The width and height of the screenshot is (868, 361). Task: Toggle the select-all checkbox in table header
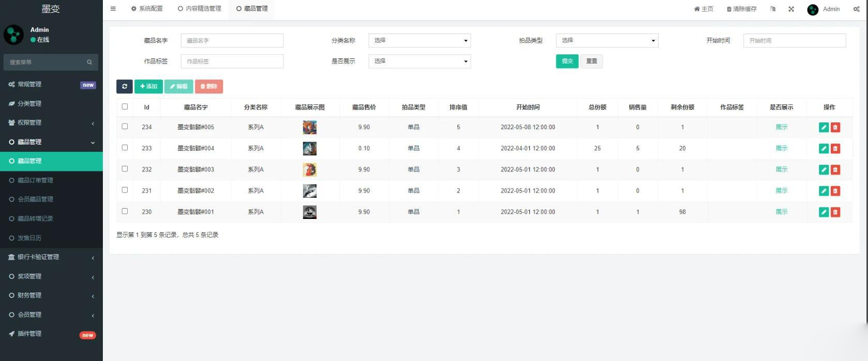click(x=125, y=106)
